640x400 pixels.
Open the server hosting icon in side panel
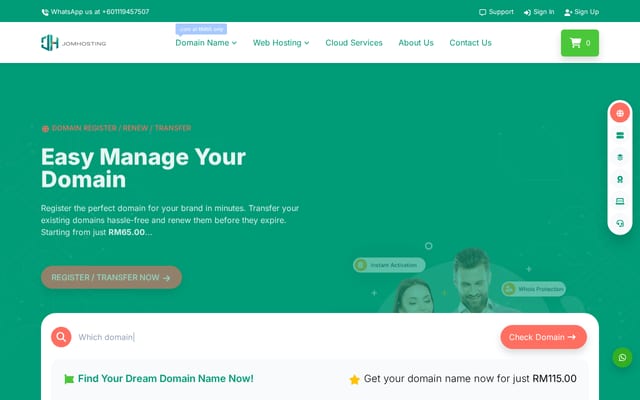[620, 136]
